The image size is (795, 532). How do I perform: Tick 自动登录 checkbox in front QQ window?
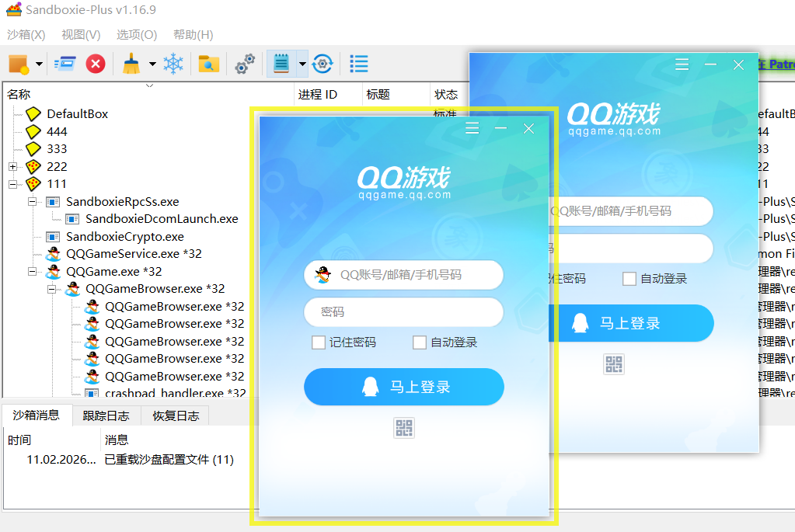[x=420, y=342]
